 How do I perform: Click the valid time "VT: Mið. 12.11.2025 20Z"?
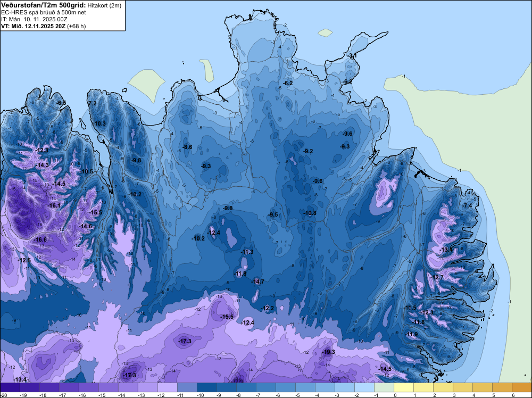pos(33,26)
